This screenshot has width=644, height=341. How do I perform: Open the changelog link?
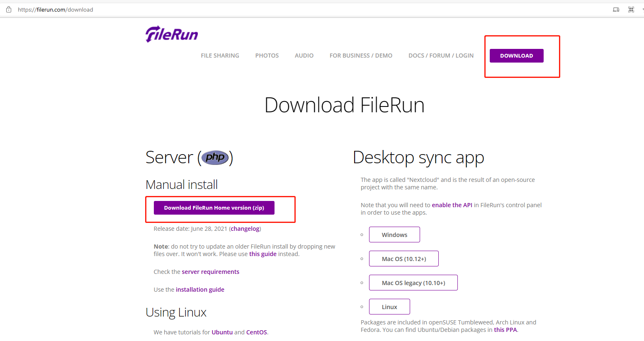(x=245, y=229)
